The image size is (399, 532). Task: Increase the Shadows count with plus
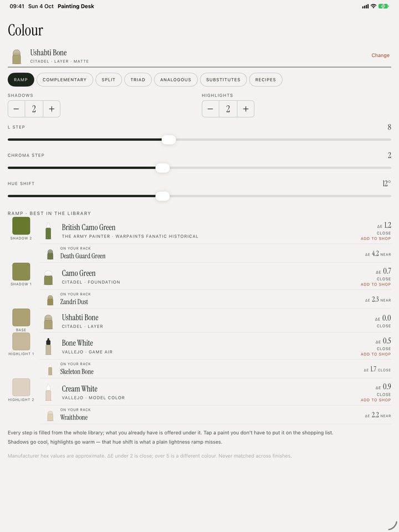[52, 109]
